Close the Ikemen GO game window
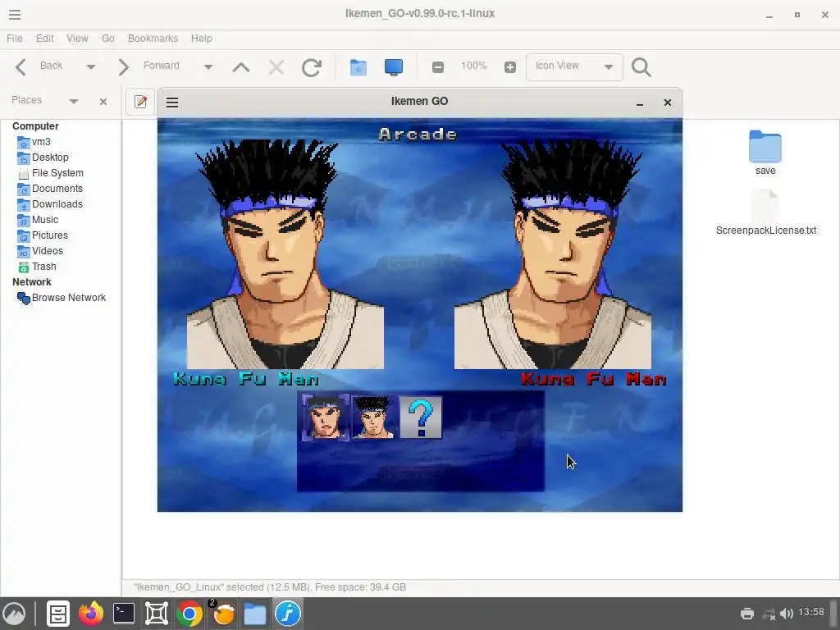This screenshot has width=840, height=630. [x=668, y=103]
